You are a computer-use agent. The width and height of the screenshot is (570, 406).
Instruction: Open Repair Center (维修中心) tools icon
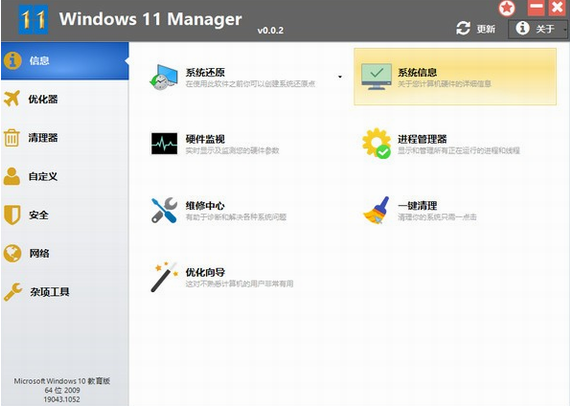coord(164,210)
